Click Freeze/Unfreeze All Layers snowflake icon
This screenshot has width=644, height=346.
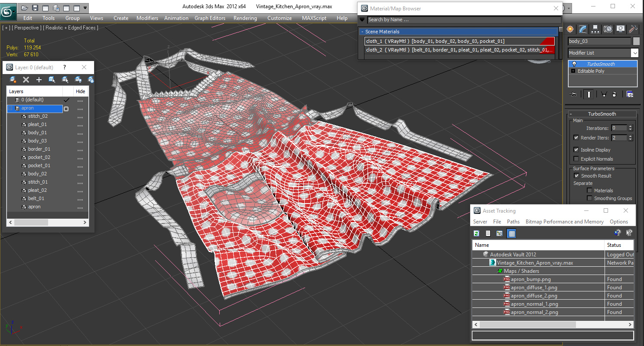(x=91, y=80)
